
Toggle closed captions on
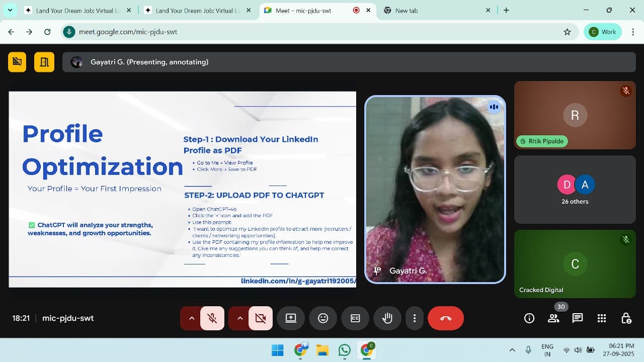coord(355,318)
